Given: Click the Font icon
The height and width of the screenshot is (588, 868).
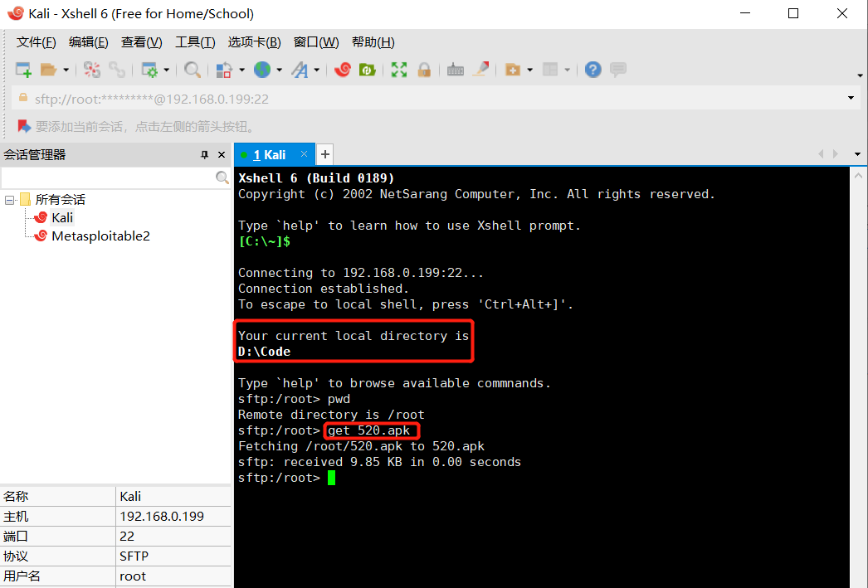Looking at the screenshot, I should [300, 70].
